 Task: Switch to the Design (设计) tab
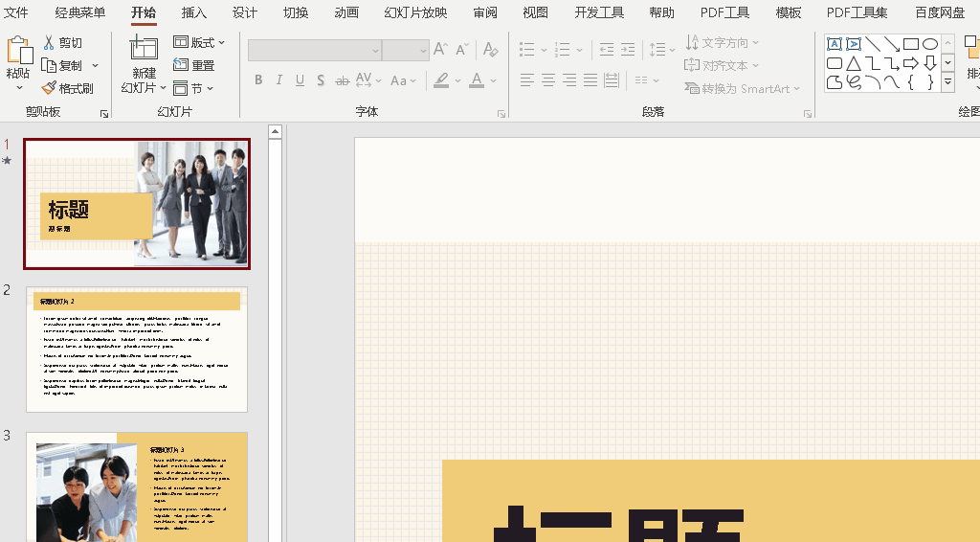tap(244, 12)
